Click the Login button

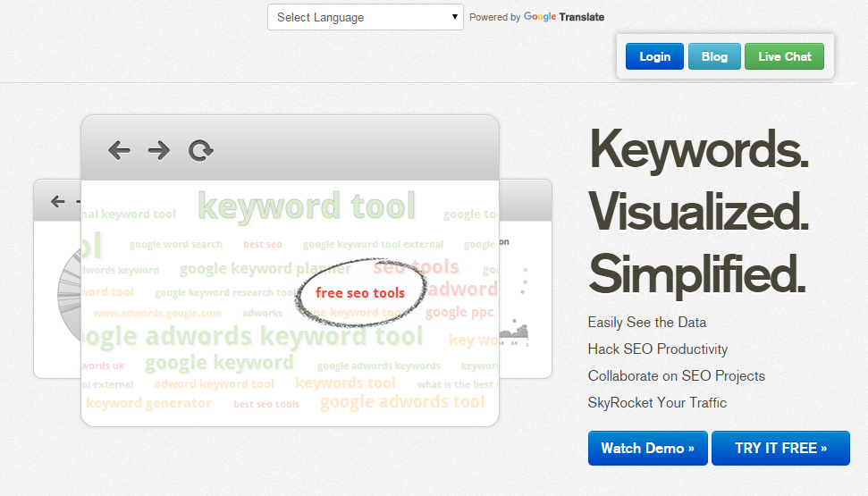pos(654,56)
